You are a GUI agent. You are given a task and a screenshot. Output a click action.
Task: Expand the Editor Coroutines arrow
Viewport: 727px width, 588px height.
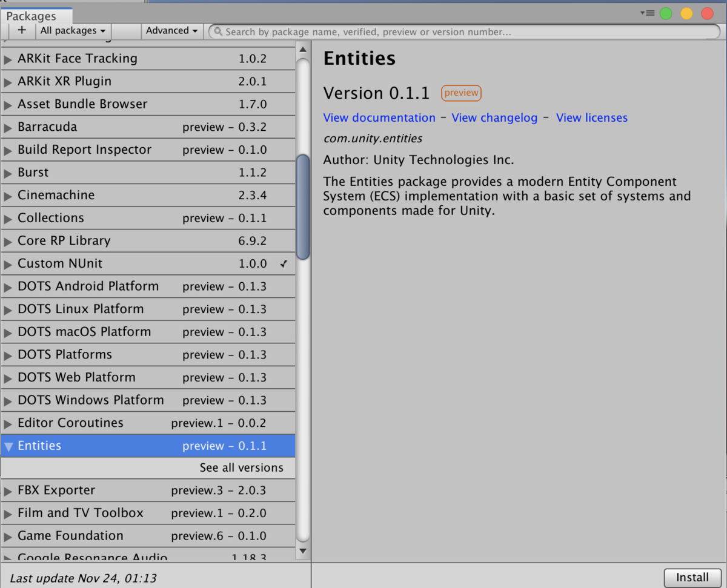click(x=8, y=423)
